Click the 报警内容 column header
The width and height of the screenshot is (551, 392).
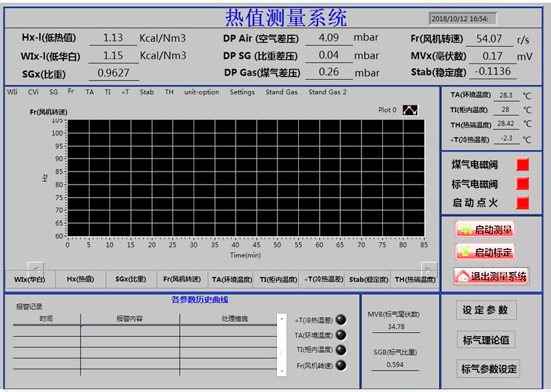(129, 318)
